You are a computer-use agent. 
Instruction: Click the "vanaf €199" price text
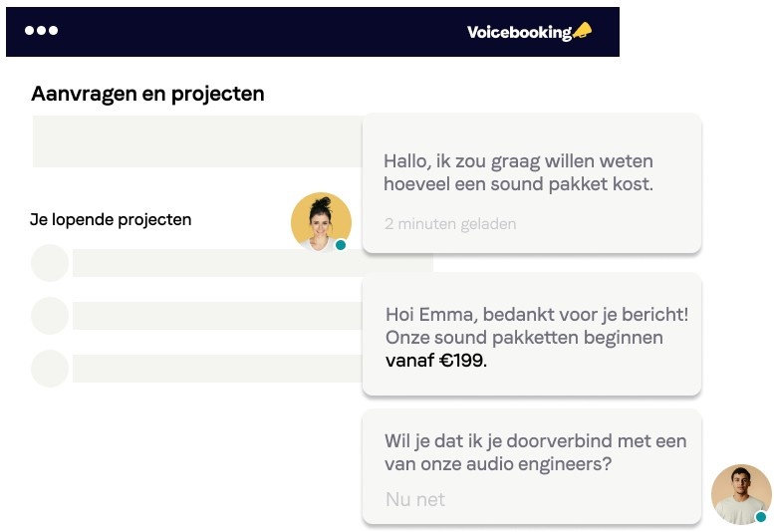[x=435, y=361]
